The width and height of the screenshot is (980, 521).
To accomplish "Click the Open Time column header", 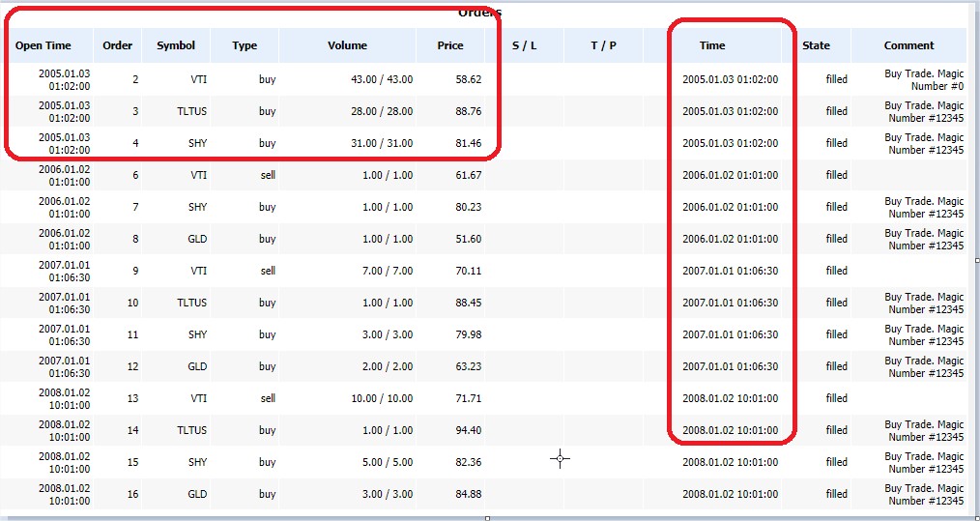I will 43,45.
